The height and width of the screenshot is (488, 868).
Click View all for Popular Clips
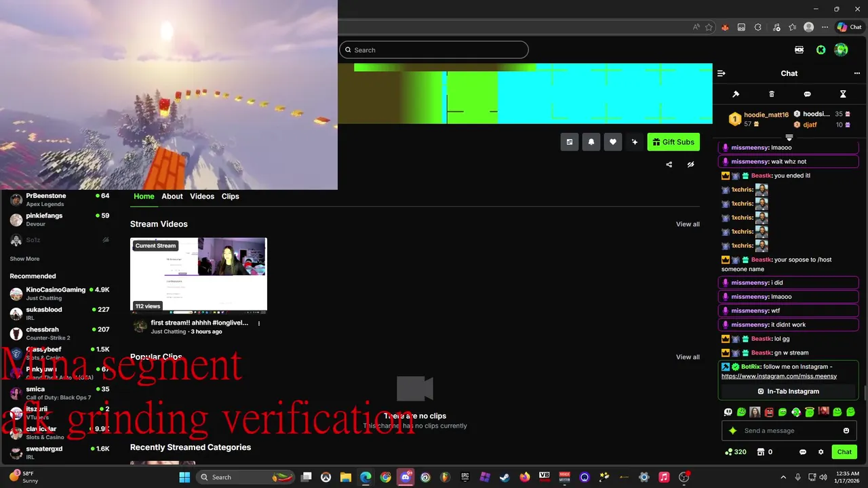coord(688,357)
